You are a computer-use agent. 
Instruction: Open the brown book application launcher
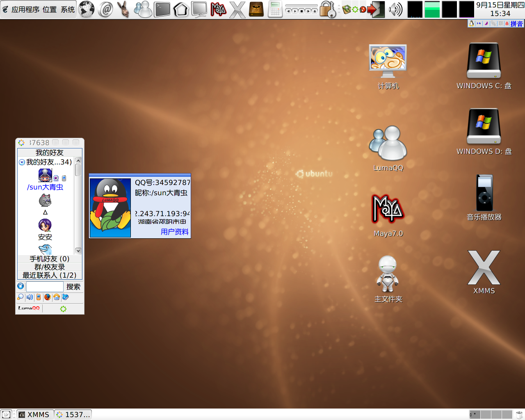click(256, 9)
